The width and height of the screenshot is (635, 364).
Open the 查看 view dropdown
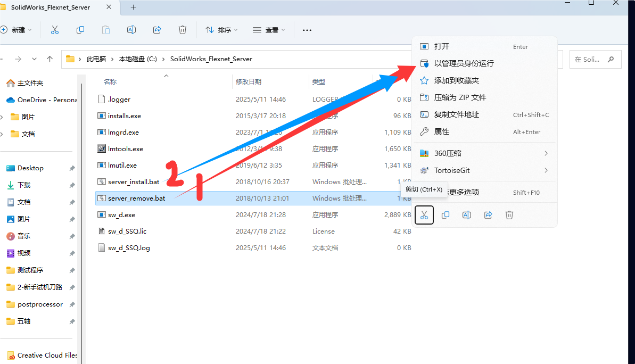(x=269, y=30)
